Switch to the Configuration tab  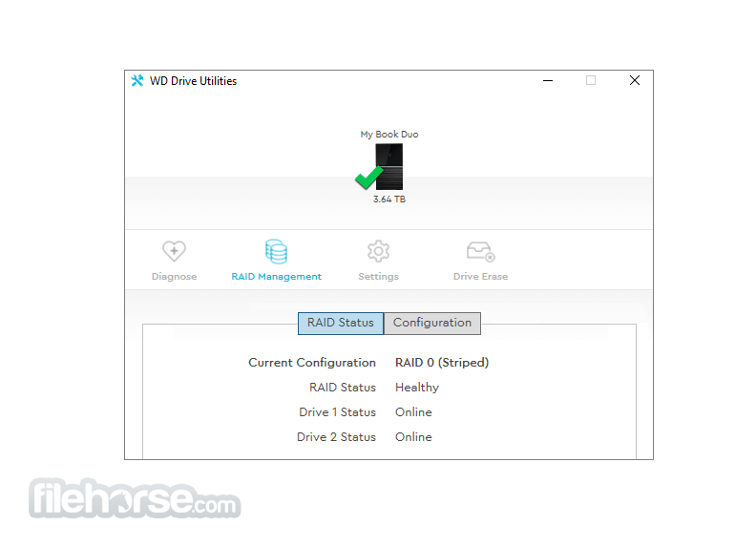click(432, 324)
